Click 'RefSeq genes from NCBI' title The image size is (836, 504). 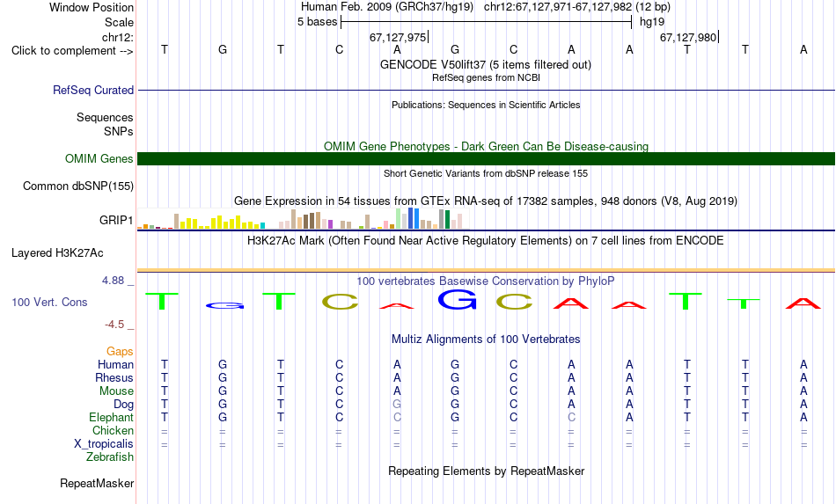click(x=486, y=77)
